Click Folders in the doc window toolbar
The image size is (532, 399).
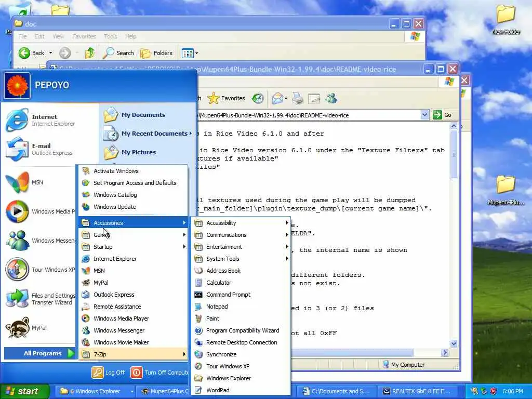coord(156,53)
